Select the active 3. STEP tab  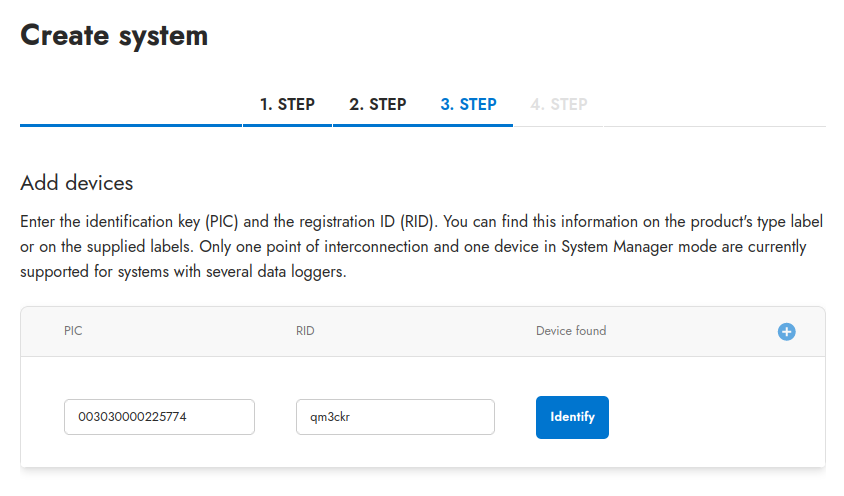click(x=468, y=105)
